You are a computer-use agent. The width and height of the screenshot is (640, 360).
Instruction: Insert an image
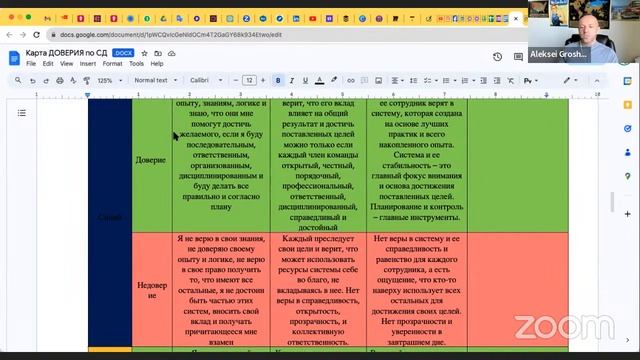click(378, 81)
